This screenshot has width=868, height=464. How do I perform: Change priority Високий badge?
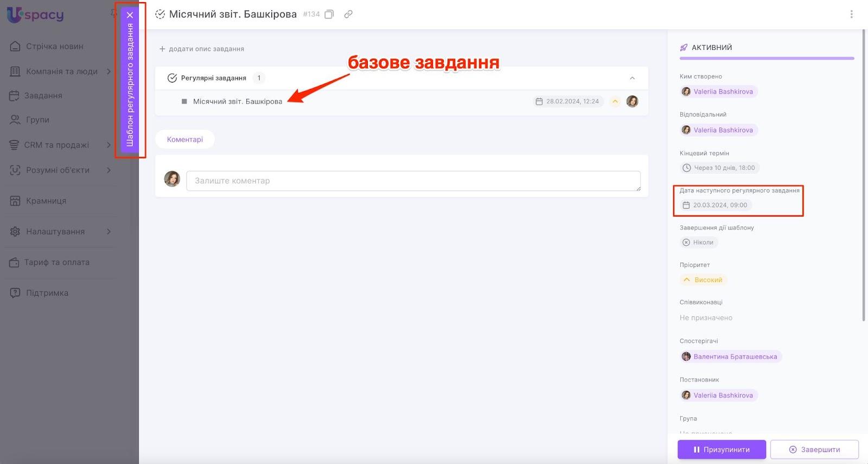tap(703, 280)
